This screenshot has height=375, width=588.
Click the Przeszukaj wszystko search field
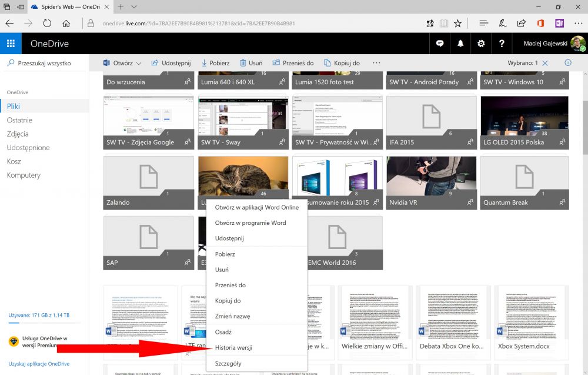[x=44, y=63]
